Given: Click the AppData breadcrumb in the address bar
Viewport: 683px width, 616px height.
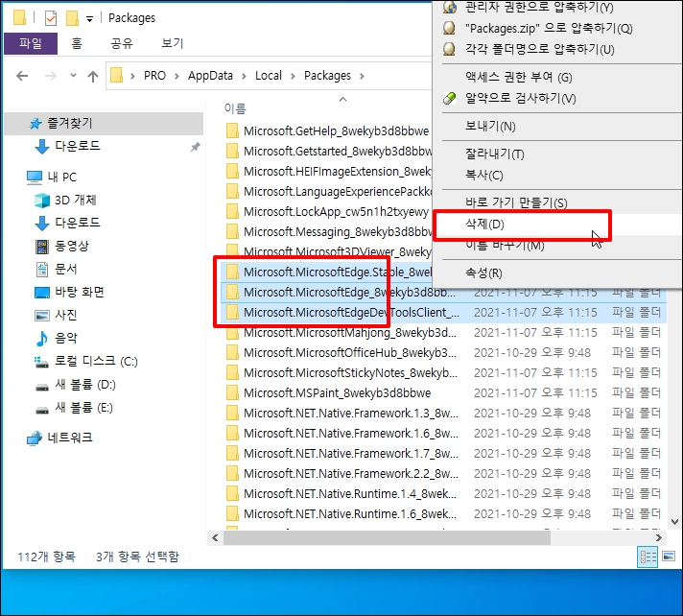Looking at the screenshot, I should click(210, 76).
